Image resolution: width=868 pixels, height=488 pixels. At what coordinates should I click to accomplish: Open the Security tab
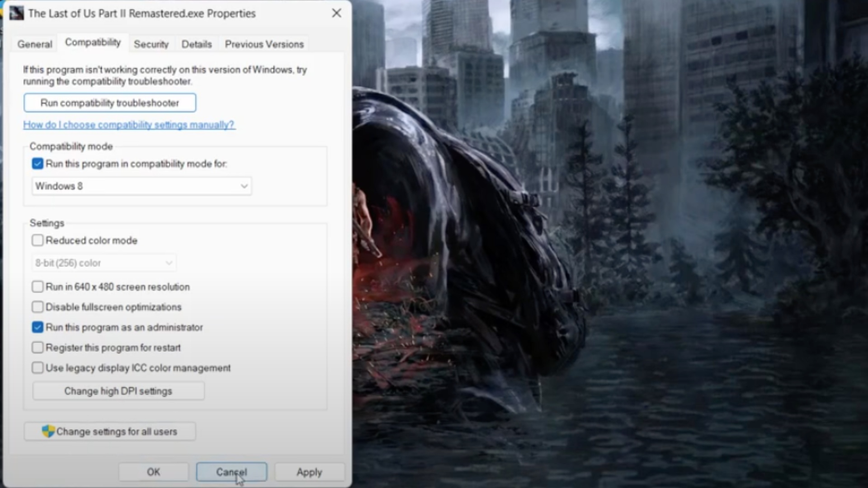151,44
